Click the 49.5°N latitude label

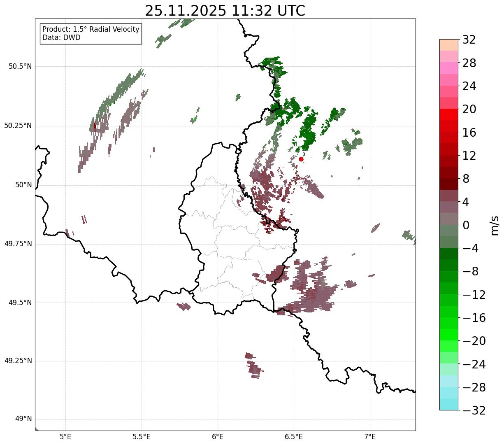(x=20, y=303)
